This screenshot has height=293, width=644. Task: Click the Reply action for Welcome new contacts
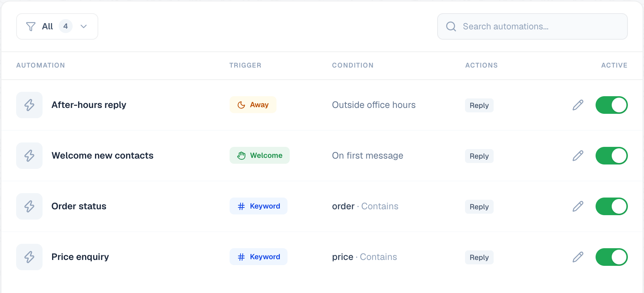pos(479,156)
